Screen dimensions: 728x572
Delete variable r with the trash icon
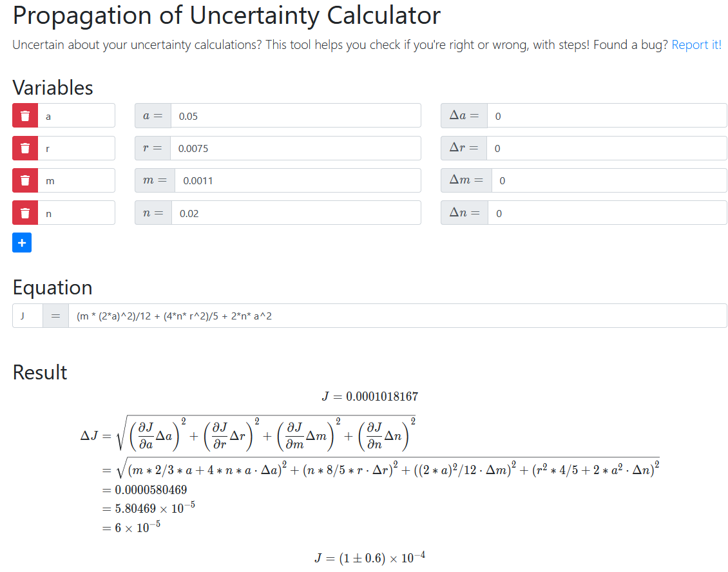point(24,148)
